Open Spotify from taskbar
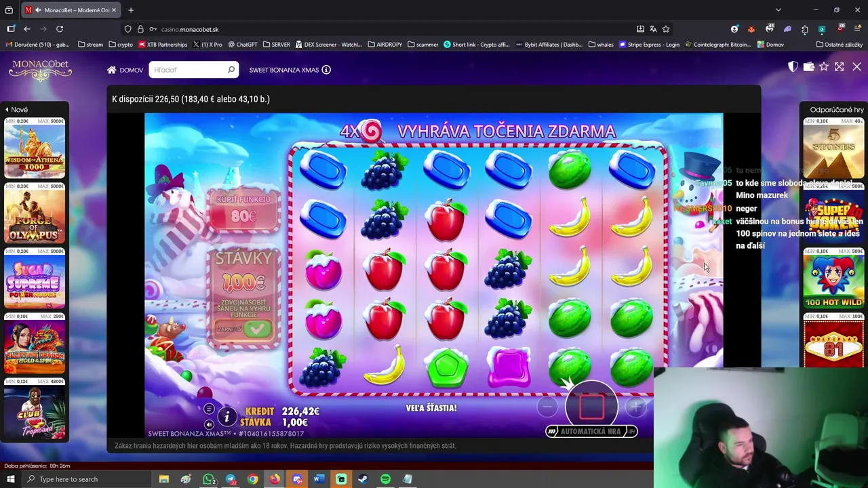This screenshot has width=868, height=488. click(385, 479)
